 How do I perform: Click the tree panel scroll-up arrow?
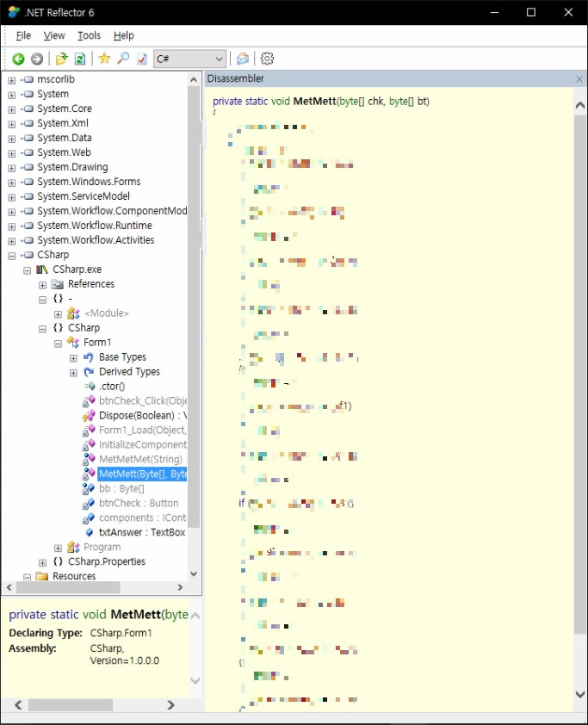click(x=194, y=79)
